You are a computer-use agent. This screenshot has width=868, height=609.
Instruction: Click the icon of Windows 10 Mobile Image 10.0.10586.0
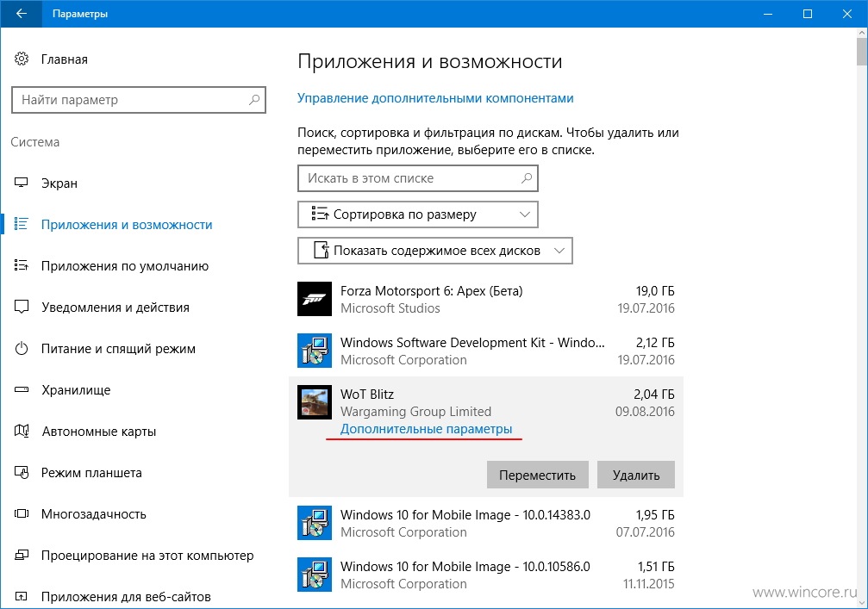tap(315, 575)
